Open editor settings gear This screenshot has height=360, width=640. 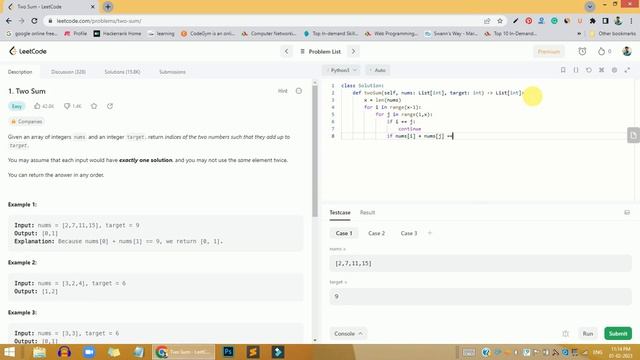tap(614, 70)
